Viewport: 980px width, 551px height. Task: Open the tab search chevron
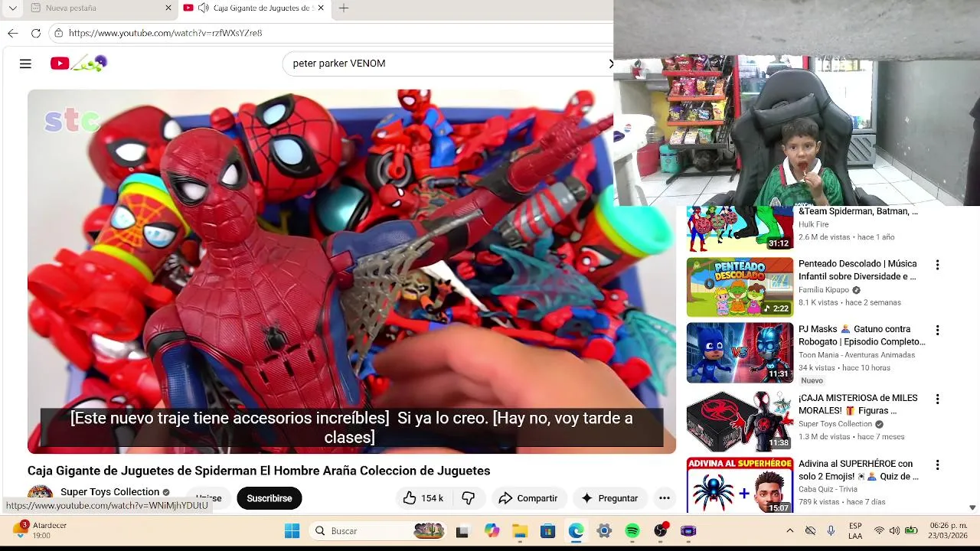(x=12, y=8)
